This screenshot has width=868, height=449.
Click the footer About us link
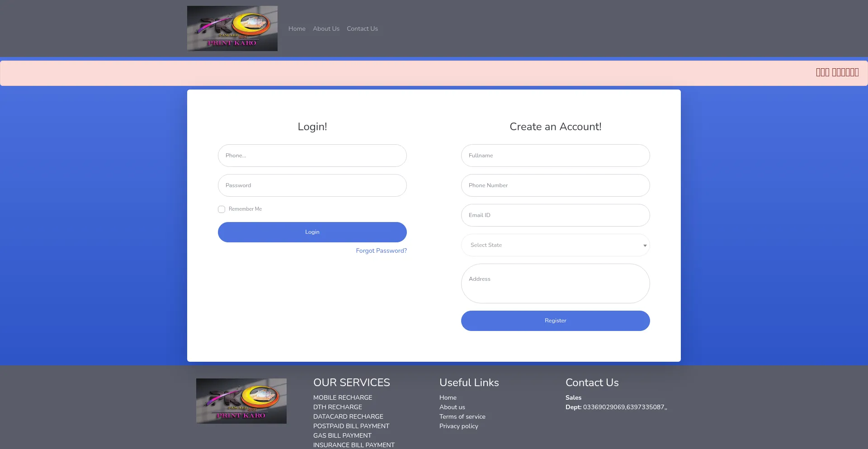pyautogui.click(x=452, y=407)
